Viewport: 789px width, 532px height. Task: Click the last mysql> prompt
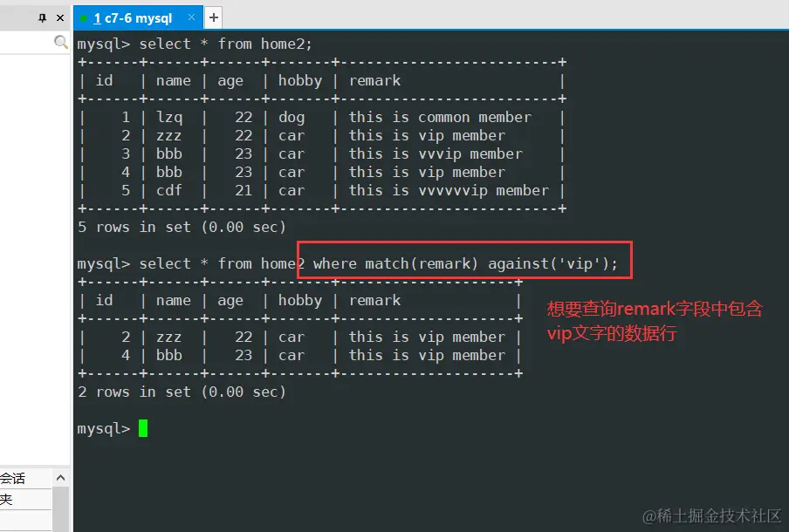click(x=104, y=429)
